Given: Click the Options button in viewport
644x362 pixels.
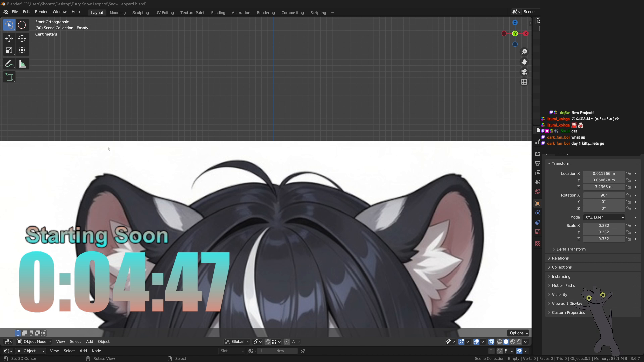Looking at the screenshot, I should pyautogui.click(x=518, y=333).
